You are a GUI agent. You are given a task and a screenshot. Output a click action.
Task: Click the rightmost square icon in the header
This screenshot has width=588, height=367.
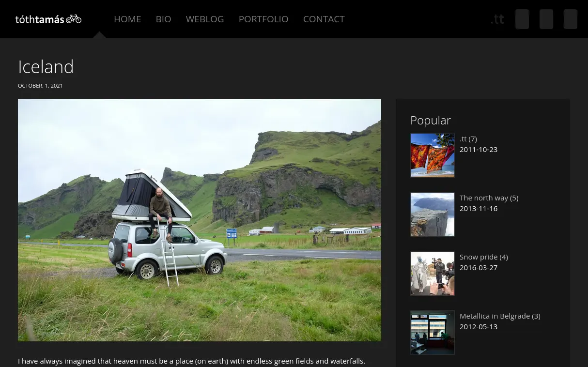[570, 19]
